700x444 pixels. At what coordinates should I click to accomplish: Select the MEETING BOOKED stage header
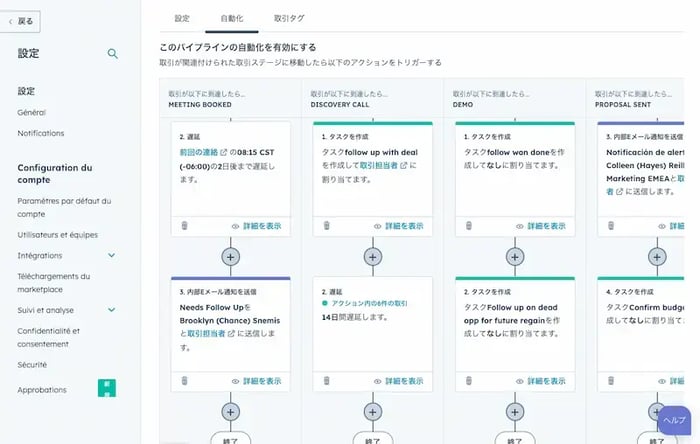(200, 104)
